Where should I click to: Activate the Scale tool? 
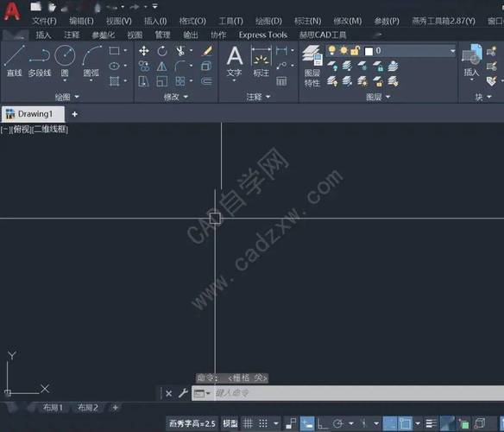click(x=162, y=81)
